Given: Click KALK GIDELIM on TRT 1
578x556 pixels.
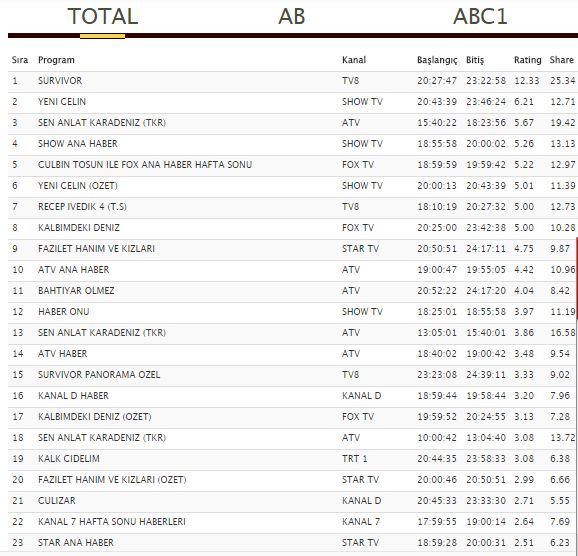Looking at the screenshot, I should (x=69, y=459).
